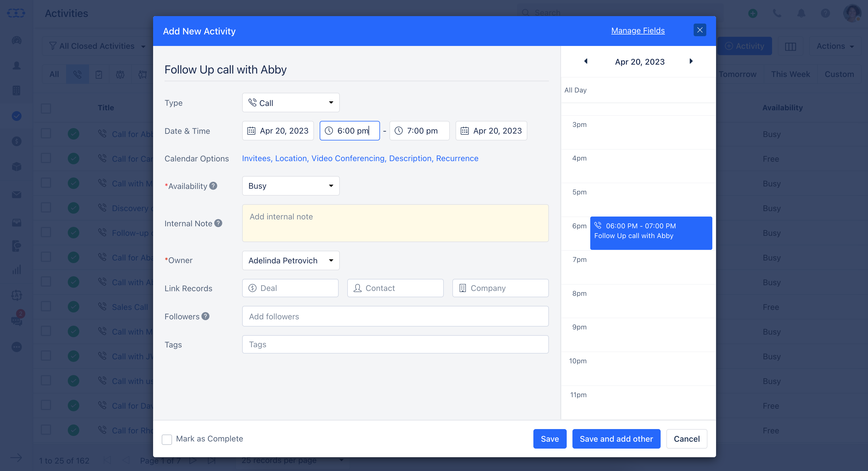Screen dimensions: 868x471
Task: Click the Invitees calendar option
Action: [x=256, y=159]
